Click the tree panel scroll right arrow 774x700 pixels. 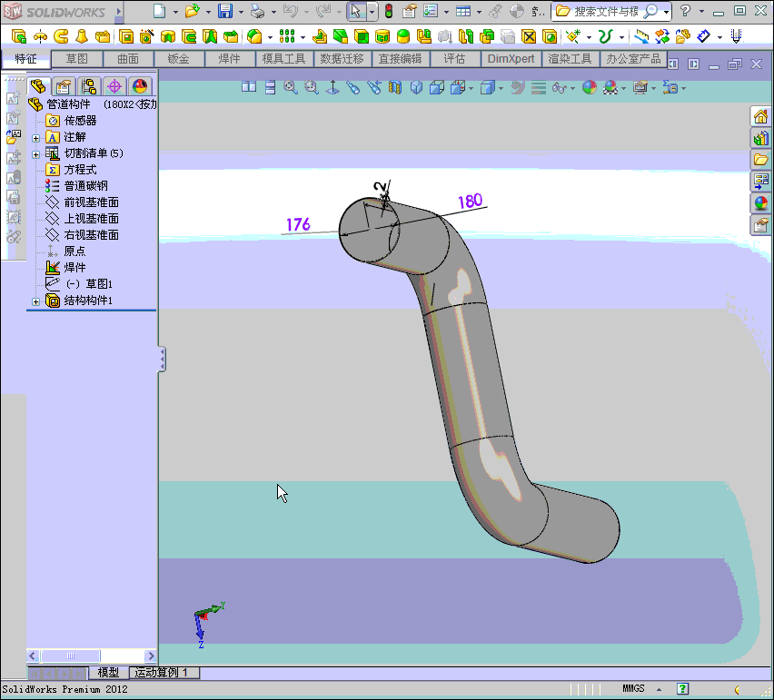tap(151, 656)
